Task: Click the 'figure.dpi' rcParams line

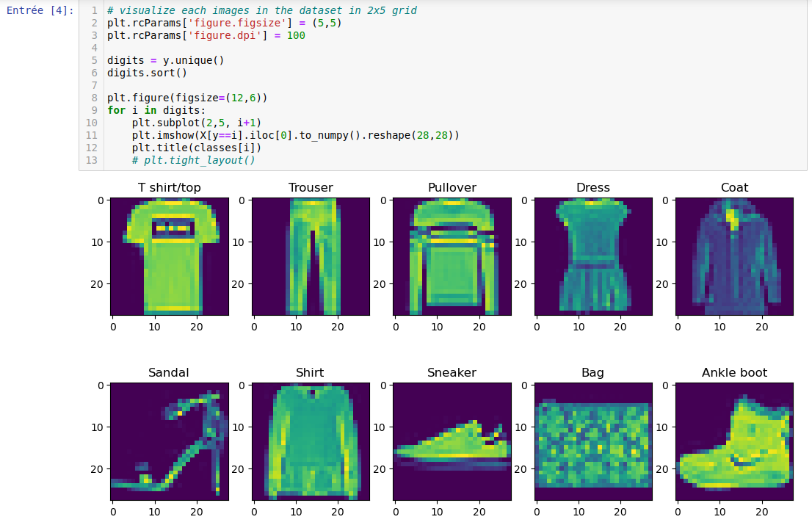Action: tap(206, 35)
